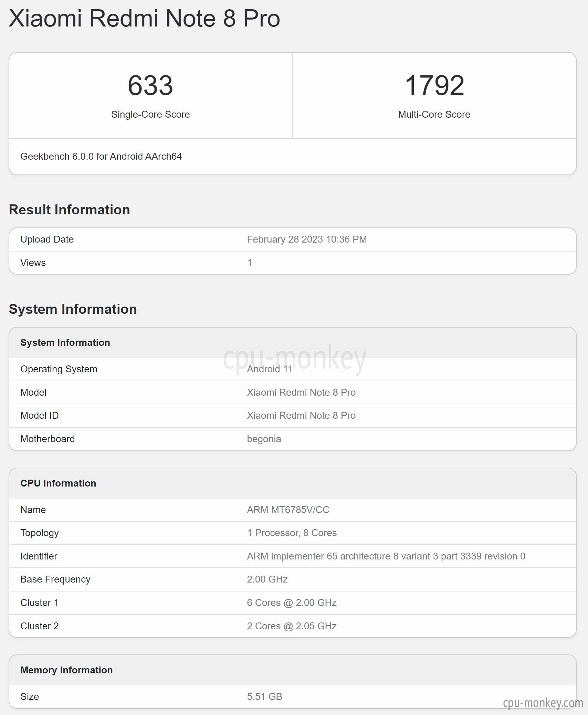Viewport: 588px width, 715px height.
Task: Select the ARM implementer 65 identifier string
Action: (386, 556)
